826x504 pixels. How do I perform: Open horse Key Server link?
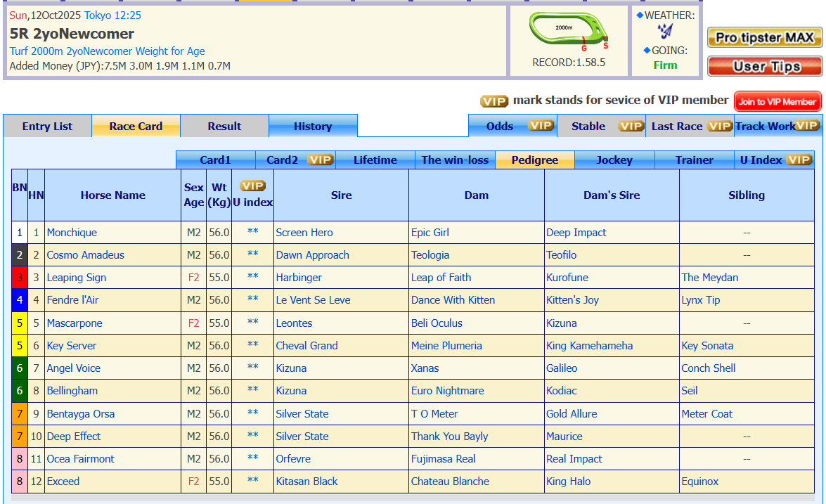72,346
